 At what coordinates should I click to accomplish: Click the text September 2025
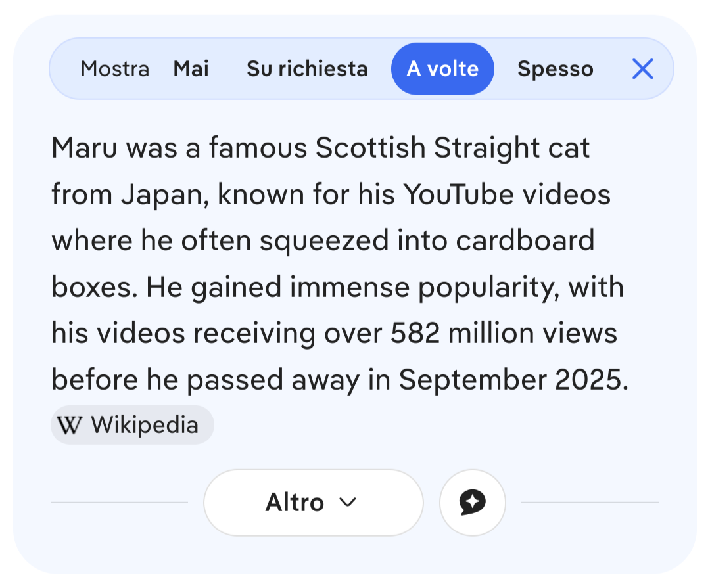click(509, 380)
